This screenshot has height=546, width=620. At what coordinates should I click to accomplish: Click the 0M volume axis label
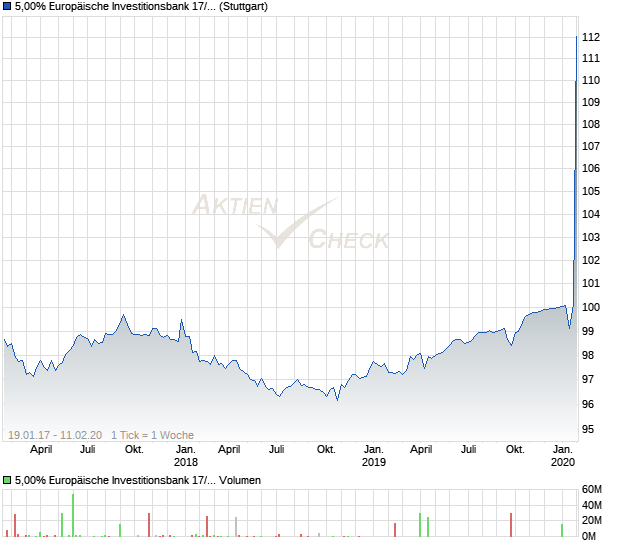589,536
